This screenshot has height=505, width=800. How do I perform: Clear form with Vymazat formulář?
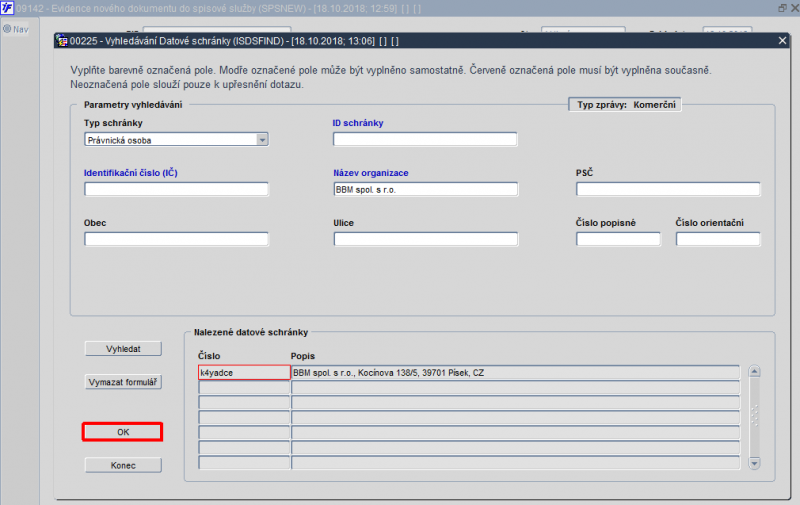[123, 382]
